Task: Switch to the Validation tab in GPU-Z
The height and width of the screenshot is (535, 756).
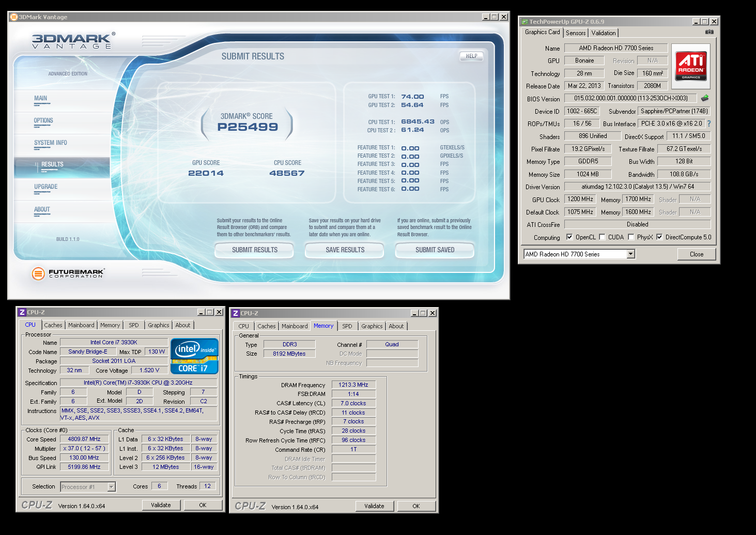Action: point(604,33)
